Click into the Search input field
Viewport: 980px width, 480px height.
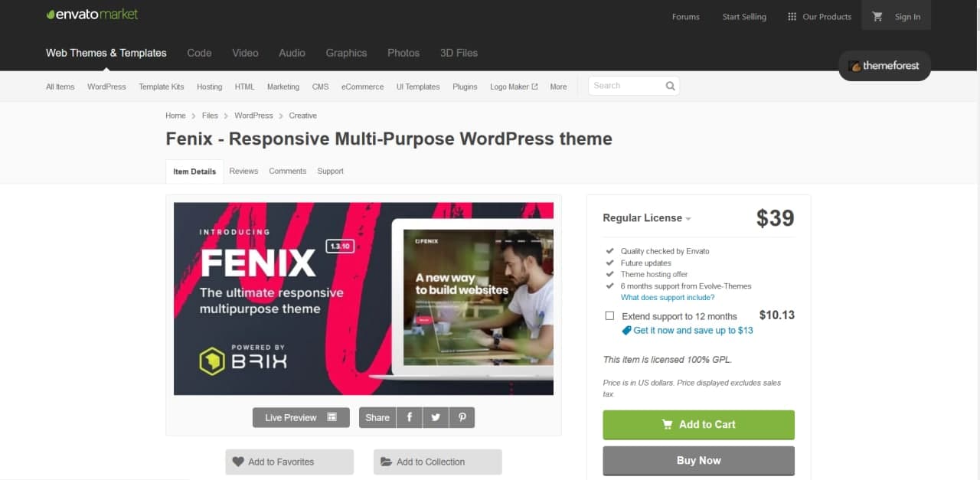point(624,86)
